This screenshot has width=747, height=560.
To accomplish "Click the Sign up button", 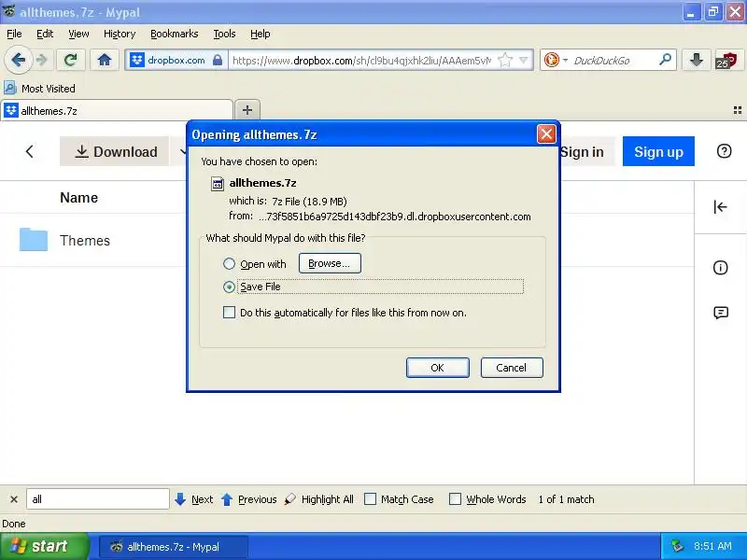I will [x=658, y=151].
